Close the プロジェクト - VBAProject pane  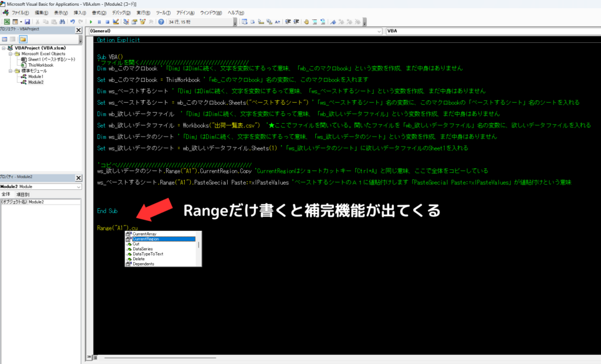pyautogui.click(x=79, y=30)
